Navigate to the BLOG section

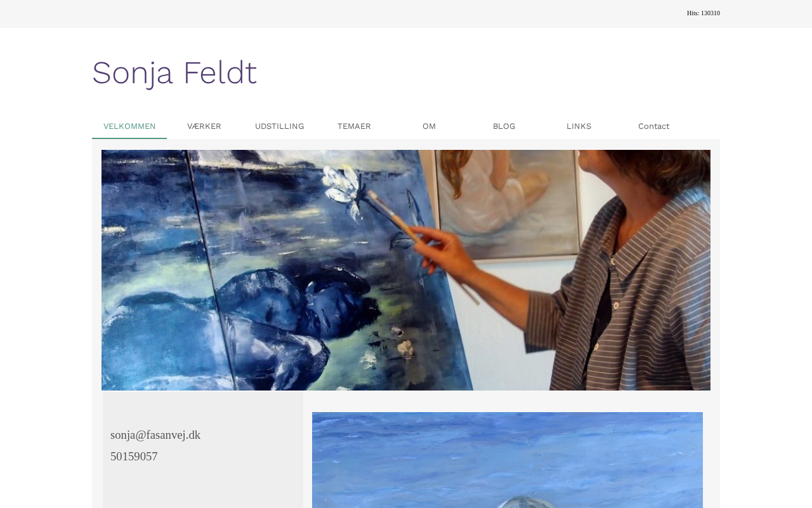[504, 126]
